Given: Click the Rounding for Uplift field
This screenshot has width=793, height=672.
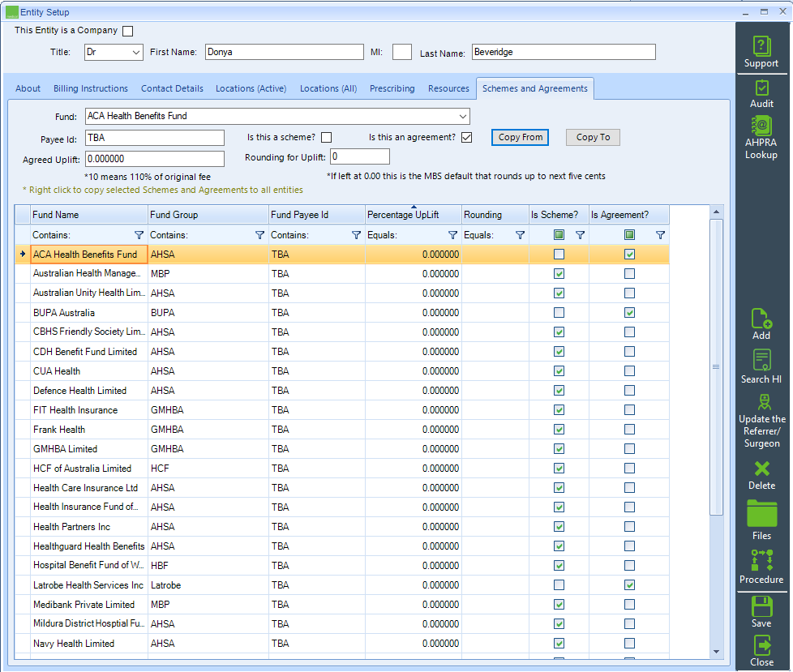Looking at the screenshot, I should 360,156.
